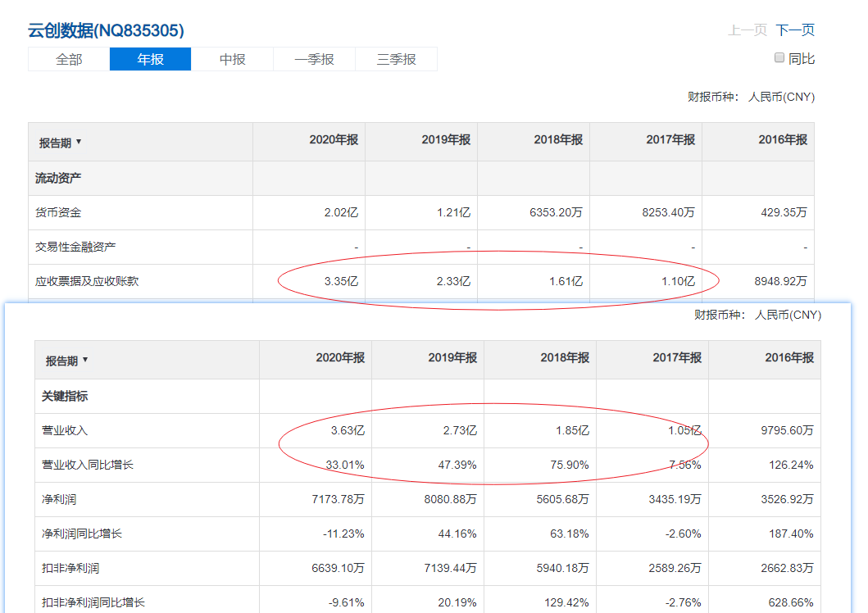The width and height of the screenshot is (868, 613).
Task: Select the 年报 tab
Action: [x=151, y=59]
